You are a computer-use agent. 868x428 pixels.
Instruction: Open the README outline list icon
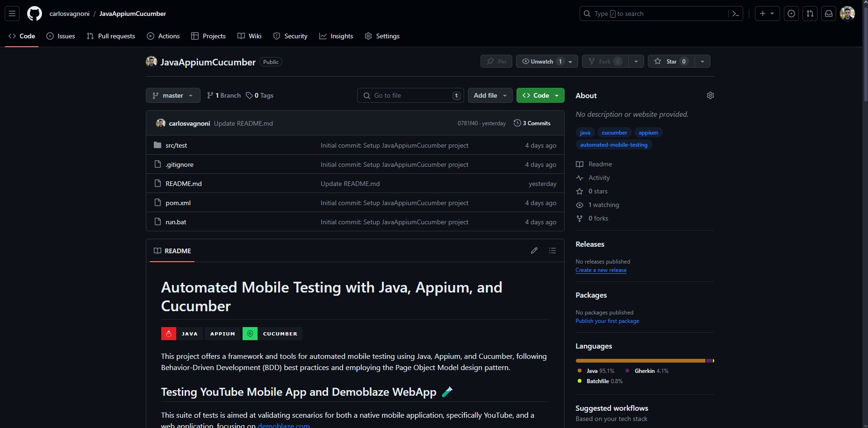coord(552,251)
